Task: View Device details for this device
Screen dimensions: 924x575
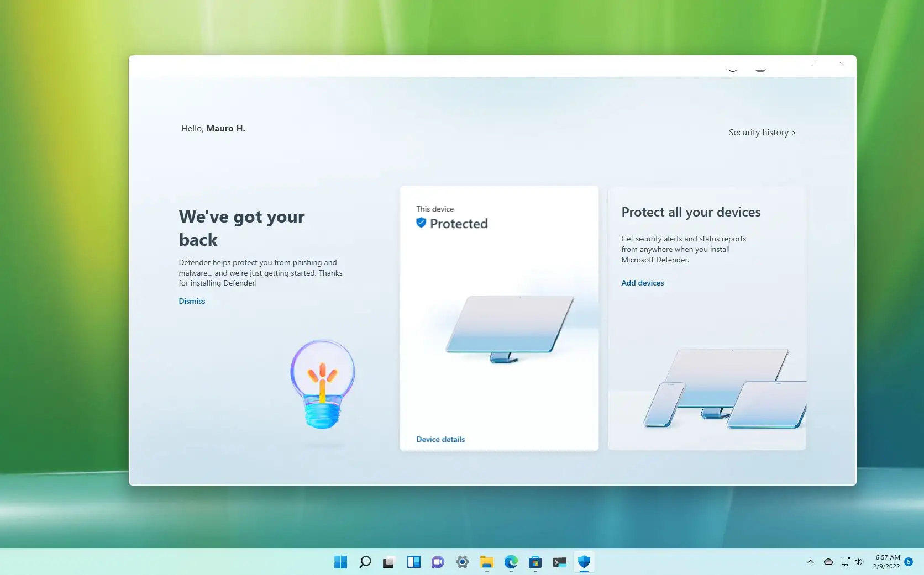Action: (440, 439)
